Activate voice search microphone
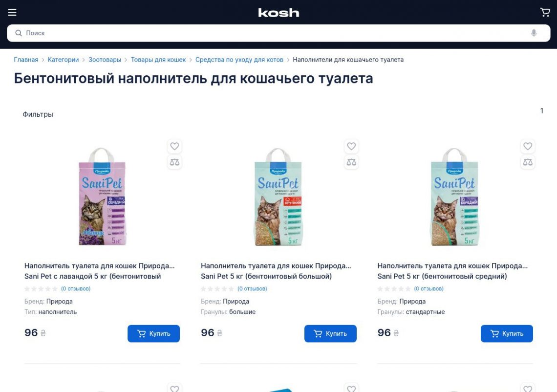 pos(534,33)
